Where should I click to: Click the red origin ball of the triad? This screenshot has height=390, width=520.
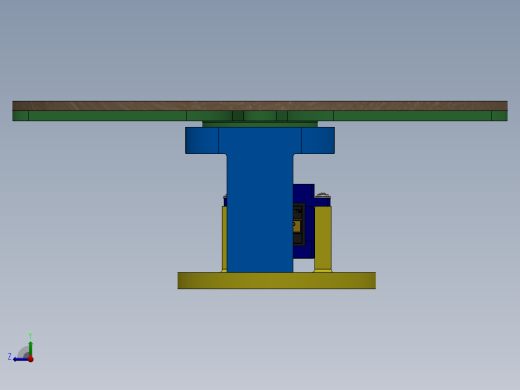(31, 359)
